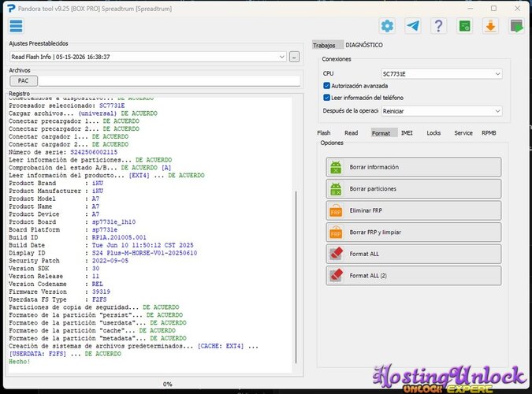Click Userdata FS Type F2FS value
The image size is (532, 394).
click(x=99, y=299)
